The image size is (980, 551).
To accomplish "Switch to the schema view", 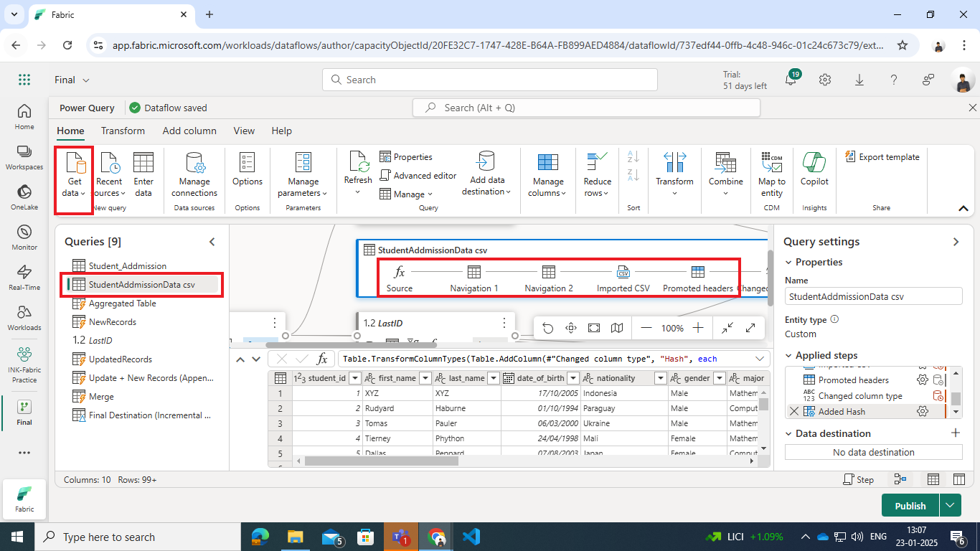I will (959, 479).
